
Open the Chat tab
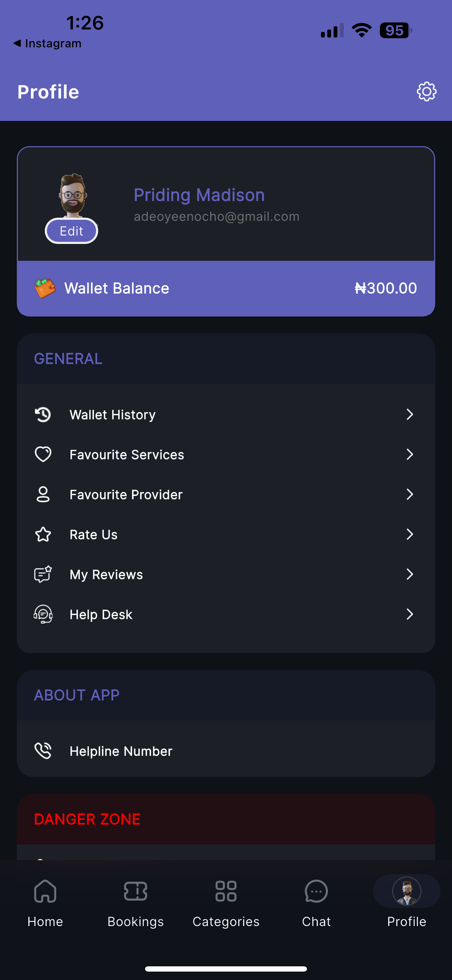[x=316, y=903]
